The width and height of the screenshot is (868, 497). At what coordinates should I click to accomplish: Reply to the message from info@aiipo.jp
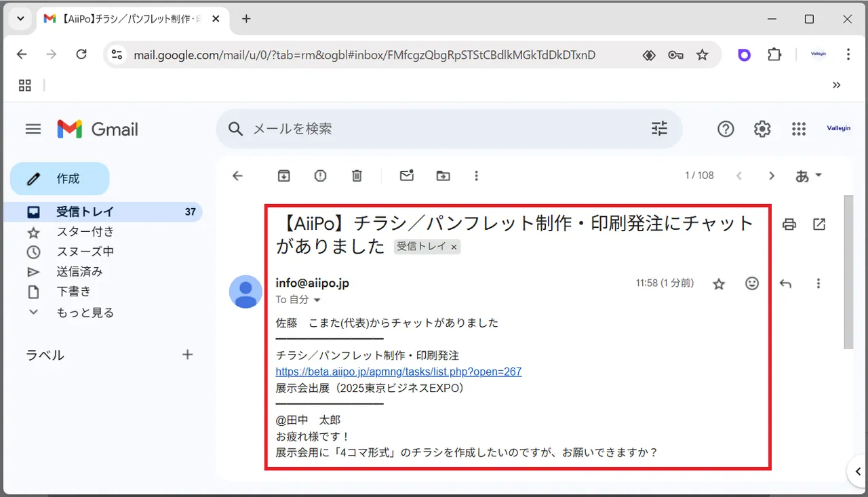pos(785,283)
